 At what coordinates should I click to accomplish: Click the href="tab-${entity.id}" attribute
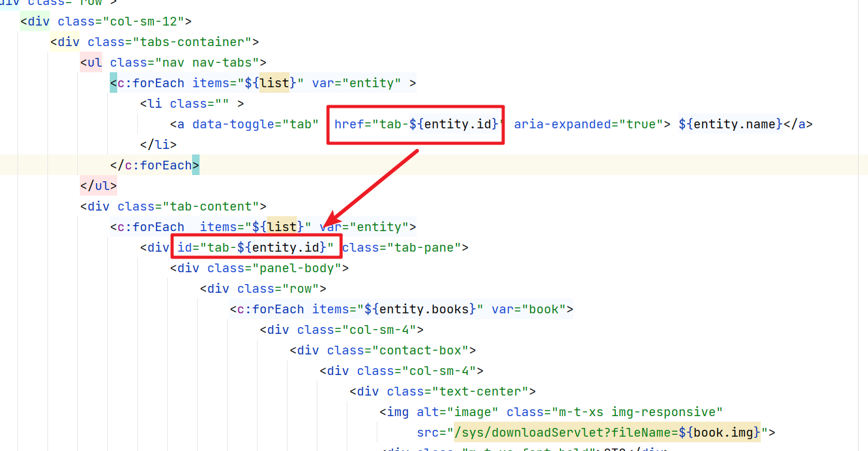point(419,125)
